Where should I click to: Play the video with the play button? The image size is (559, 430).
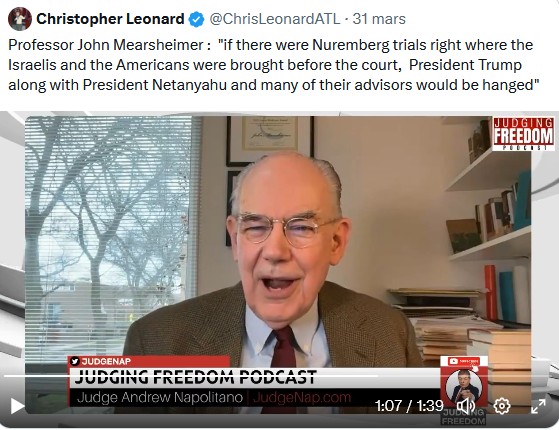click(x=17, y=406)
